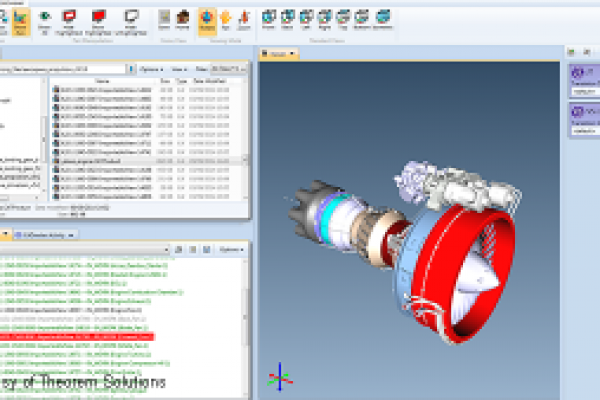This screenshot has width=600, height=400.
Task: Open the View dropdown in file browser
Action: tap(180, 68)
